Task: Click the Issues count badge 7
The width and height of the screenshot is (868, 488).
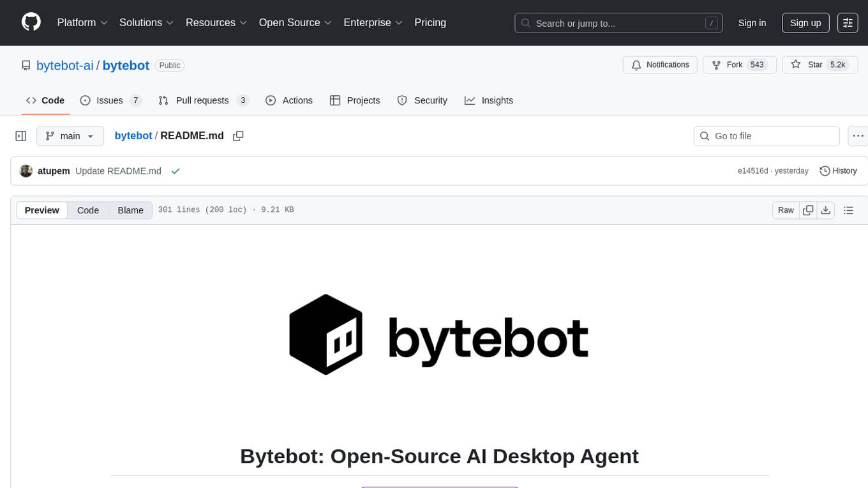Action: coord(135,100)
